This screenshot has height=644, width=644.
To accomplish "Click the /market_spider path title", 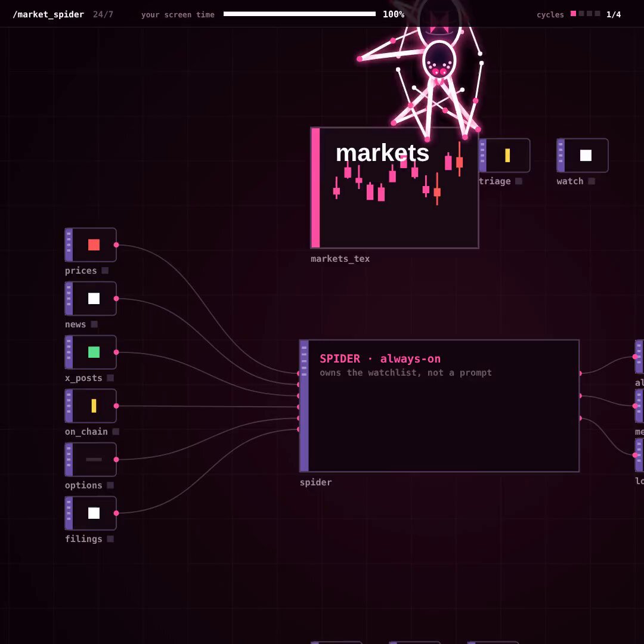I will tap(48, 14).
